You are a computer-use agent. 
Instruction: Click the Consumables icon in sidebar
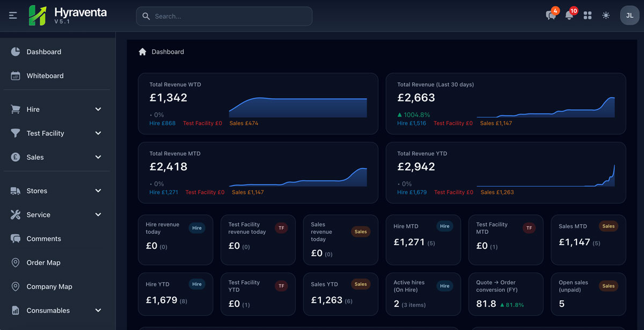point(16,311)
